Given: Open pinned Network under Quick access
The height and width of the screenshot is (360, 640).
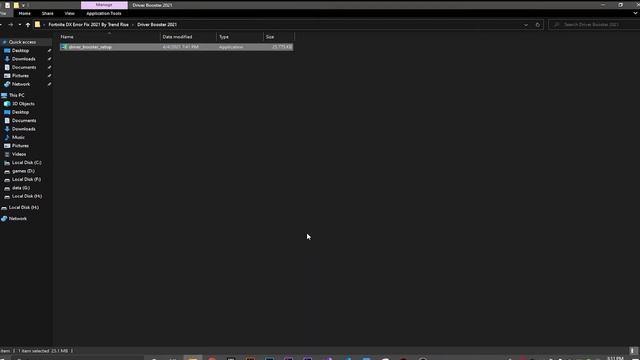Looking at the screenshot, I should [21, 84].
